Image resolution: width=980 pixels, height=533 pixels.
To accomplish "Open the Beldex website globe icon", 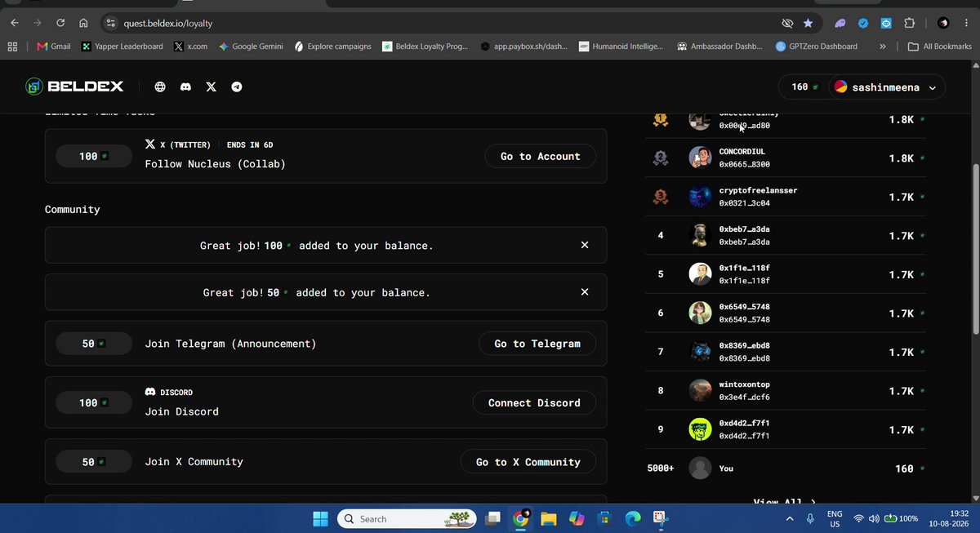I will pyautogui.click(x=160, y=87).
